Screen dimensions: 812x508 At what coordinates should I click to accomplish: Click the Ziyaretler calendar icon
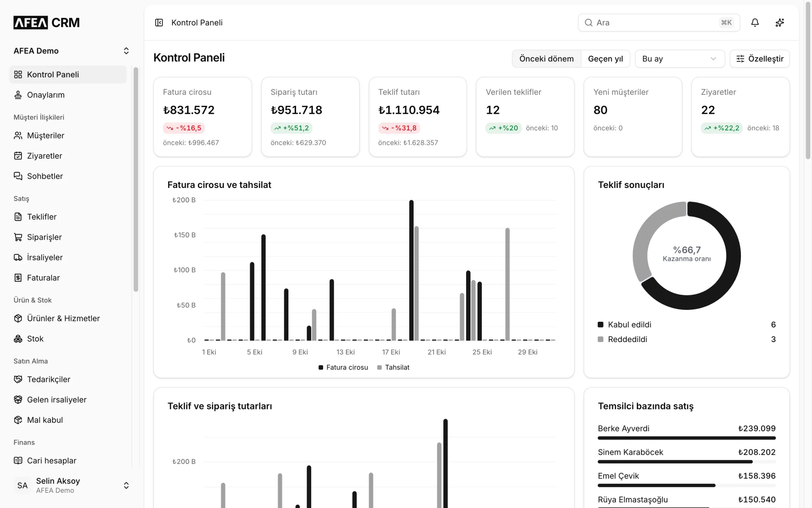[18, 156]
